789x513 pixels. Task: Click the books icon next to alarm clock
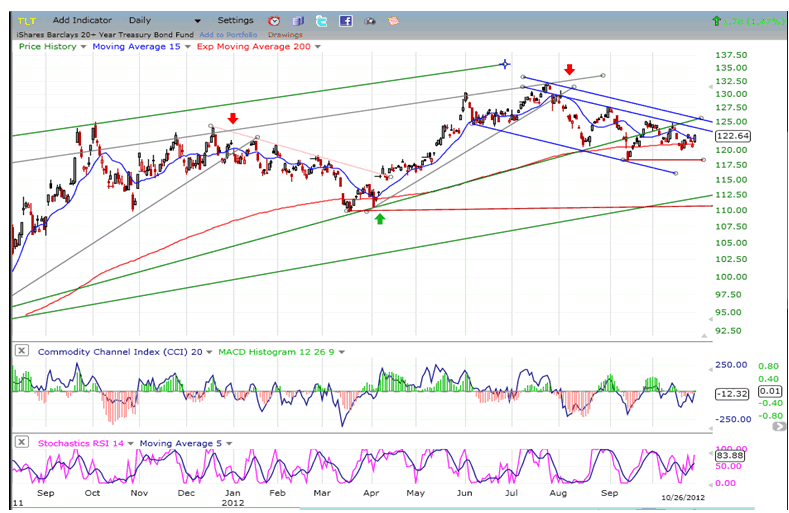(297, 20)
